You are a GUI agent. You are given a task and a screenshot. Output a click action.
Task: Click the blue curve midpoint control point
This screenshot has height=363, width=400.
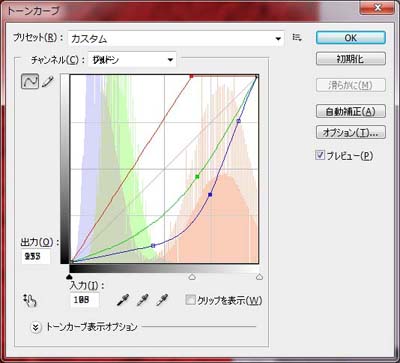210,194
